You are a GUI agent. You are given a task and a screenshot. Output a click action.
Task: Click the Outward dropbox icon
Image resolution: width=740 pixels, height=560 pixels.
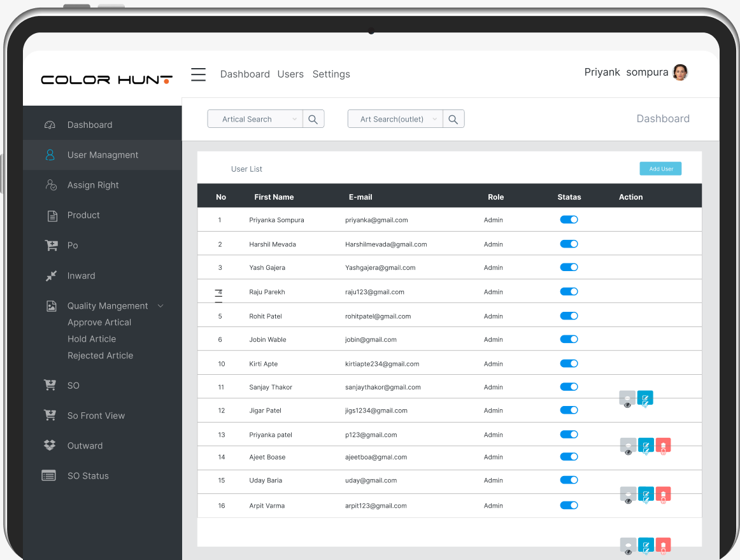point(50,445)
